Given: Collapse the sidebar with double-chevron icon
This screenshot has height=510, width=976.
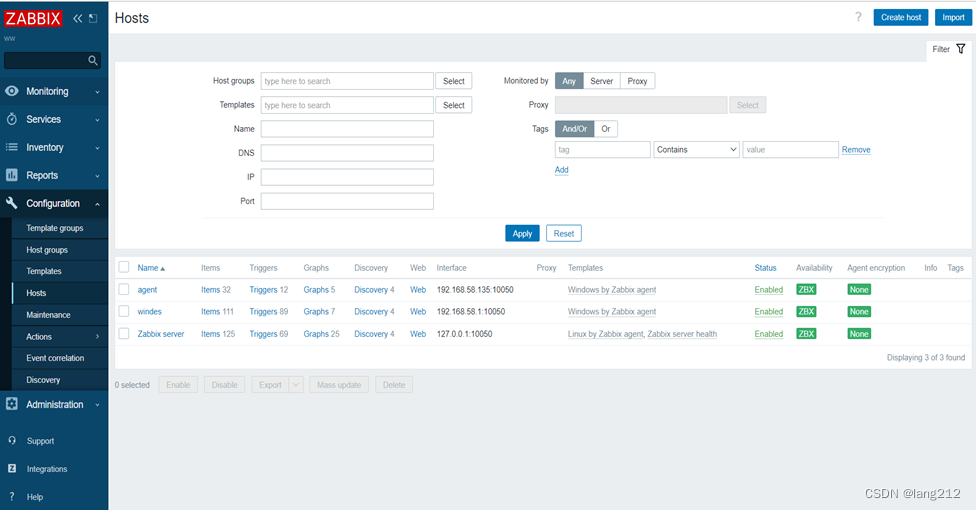Looking at the screenshot, I should 77,19.
